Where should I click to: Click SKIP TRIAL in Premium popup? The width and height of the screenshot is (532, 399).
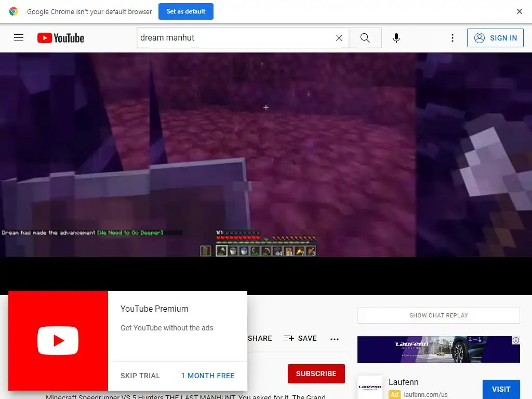point(140,376)
